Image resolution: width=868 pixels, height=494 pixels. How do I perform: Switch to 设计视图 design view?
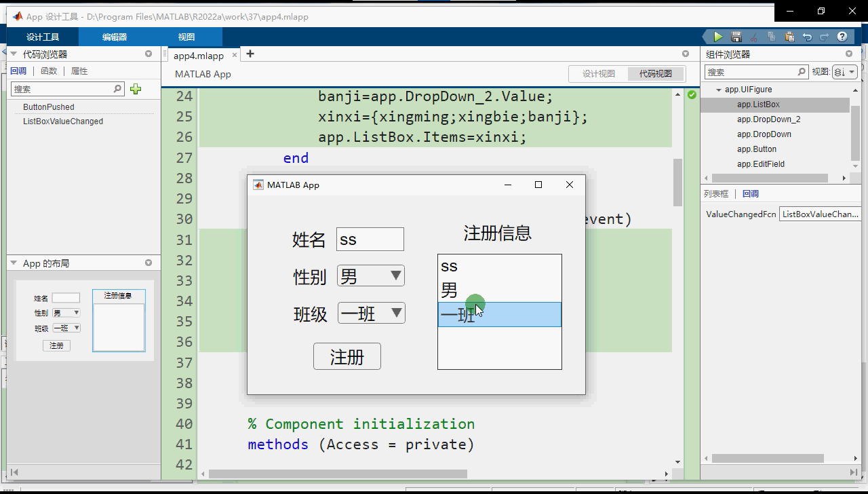pos(599,74)
